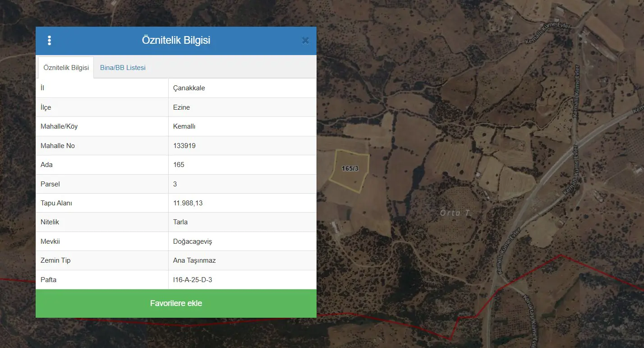This screenshot has height=348, width=644.
Task: Click the Favorilere ekle button
Action: tap(176, 303)
